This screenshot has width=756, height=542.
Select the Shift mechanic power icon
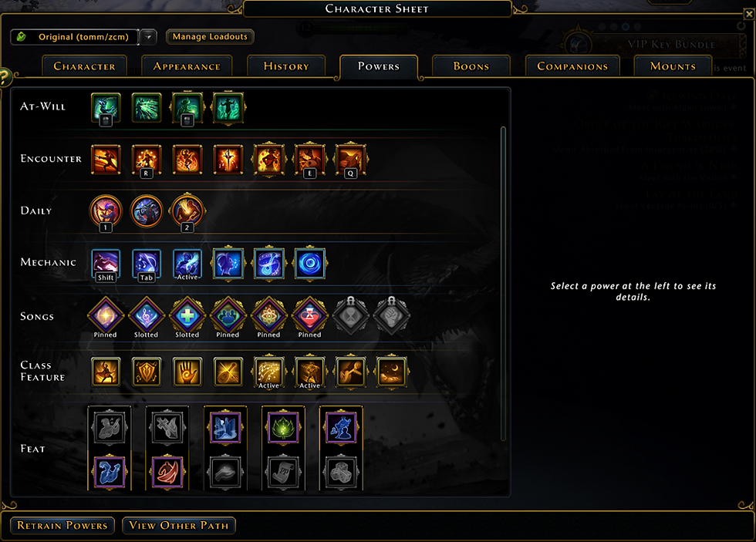coord(106,264)
